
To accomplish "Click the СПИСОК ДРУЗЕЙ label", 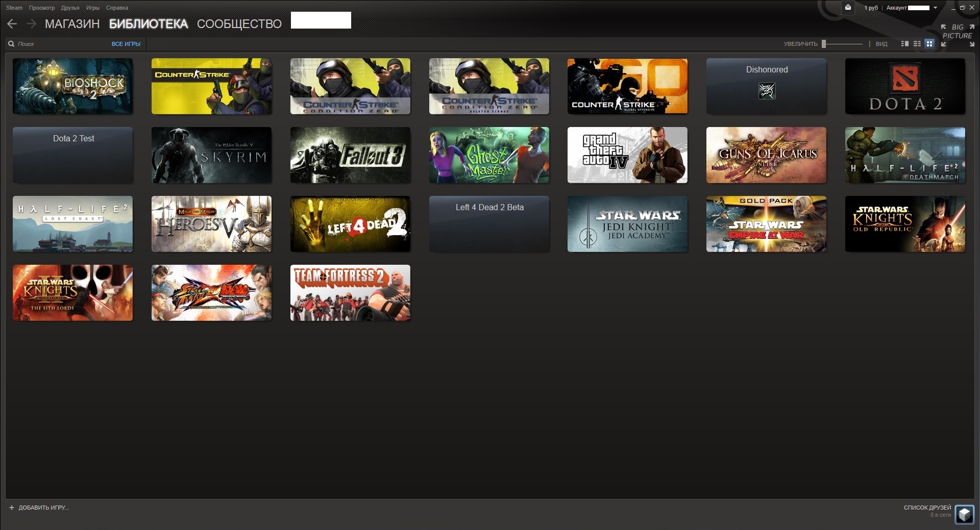I will tap(927, 508).
